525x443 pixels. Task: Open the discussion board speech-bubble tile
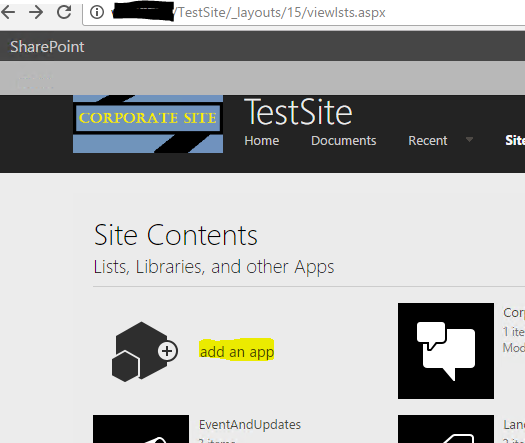[x=446, y=351]
